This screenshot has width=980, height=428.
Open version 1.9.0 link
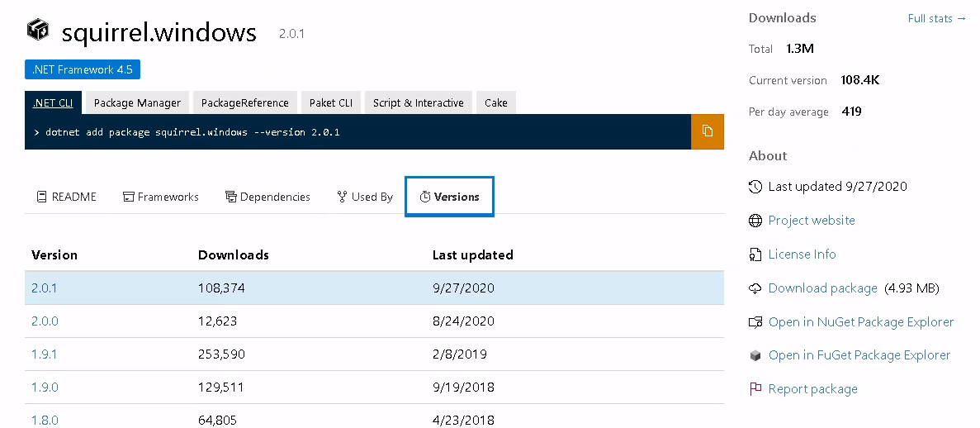tap(45, 388)
